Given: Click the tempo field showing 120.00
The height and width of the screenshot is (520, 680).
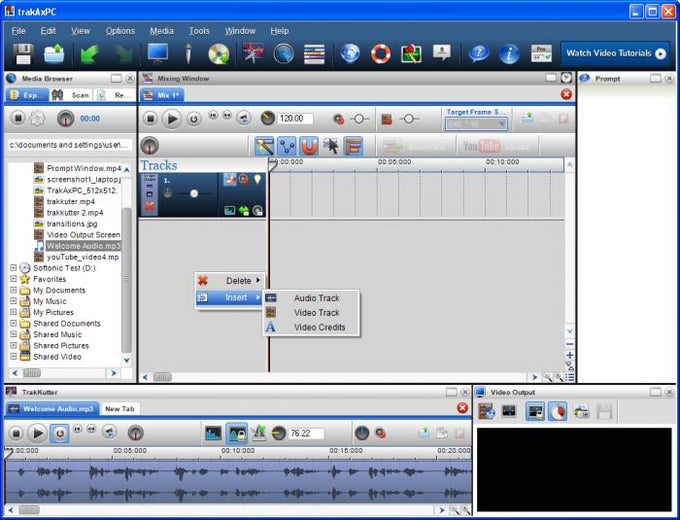Looking at the screenshot, I should pyautogui.click(x=295, y=118).
